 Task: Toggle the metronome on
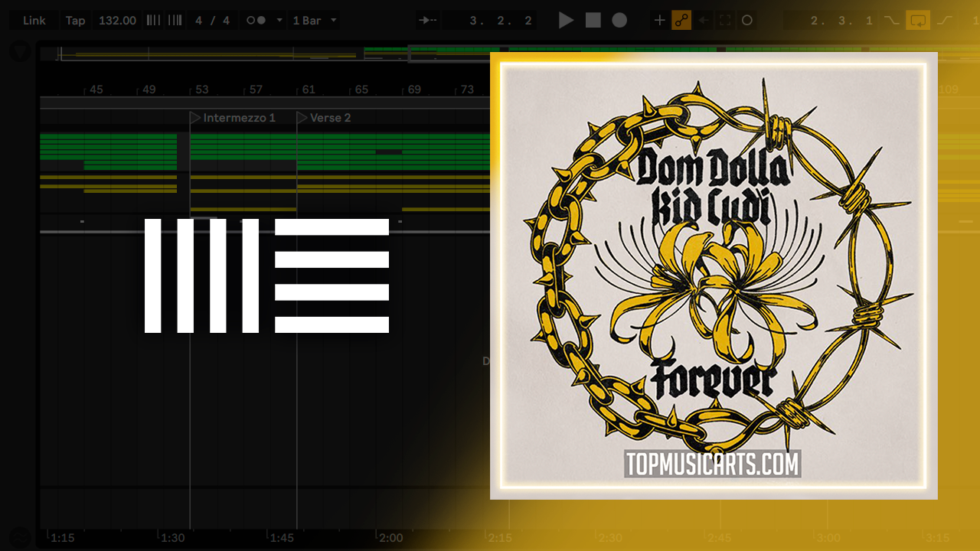click(256, 21)
